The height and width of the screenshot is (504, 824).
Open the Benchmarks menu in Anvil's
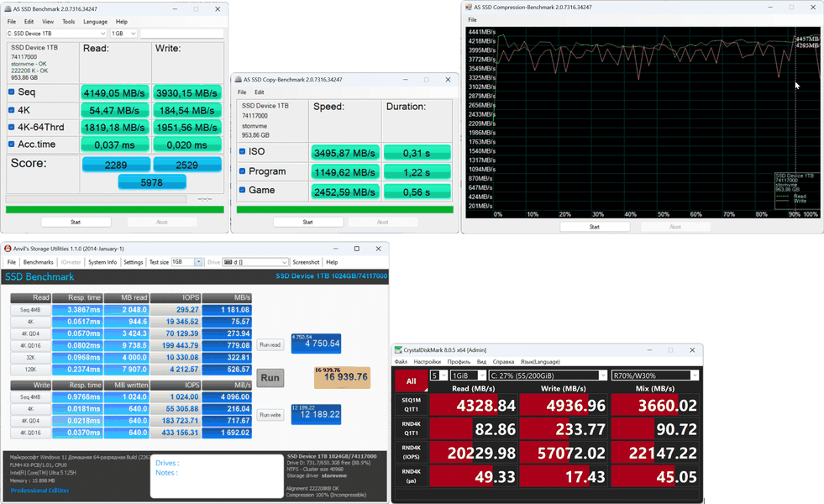[39, 262]
